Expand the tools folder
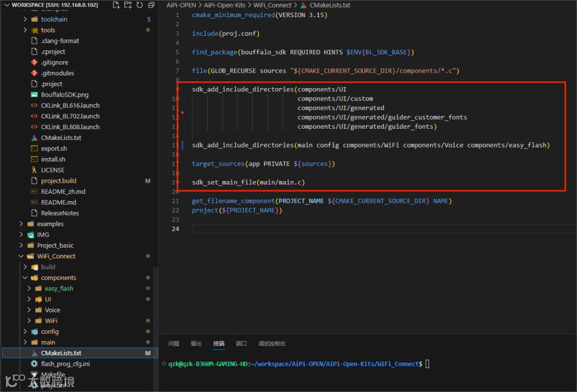 pyautogui.click(x=25, y=30)
